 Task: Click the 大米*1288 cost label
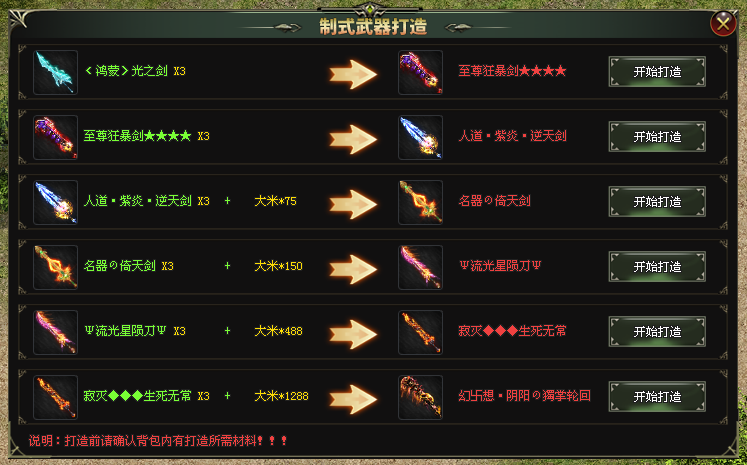pos(281,396)
